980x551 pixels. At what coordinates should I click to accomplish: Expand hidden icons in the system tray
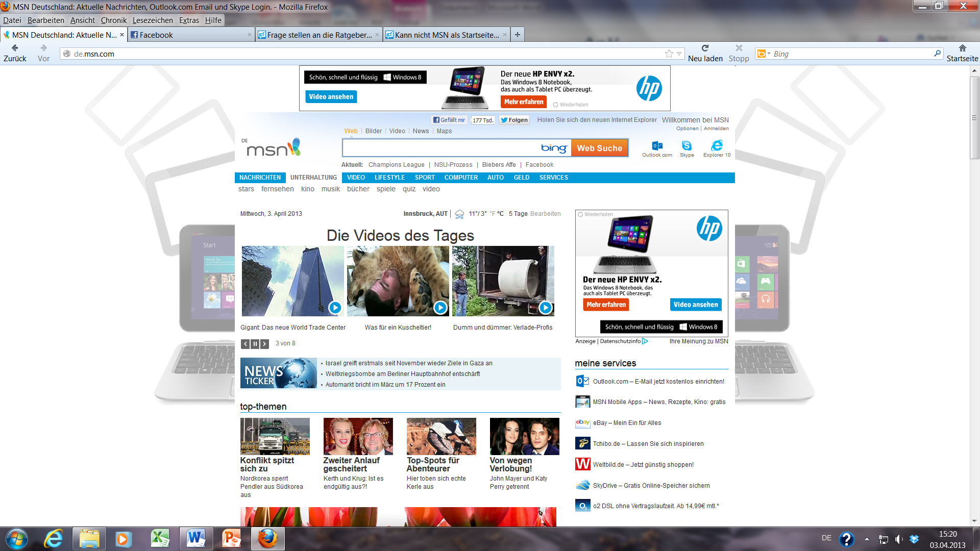point(866,538)
